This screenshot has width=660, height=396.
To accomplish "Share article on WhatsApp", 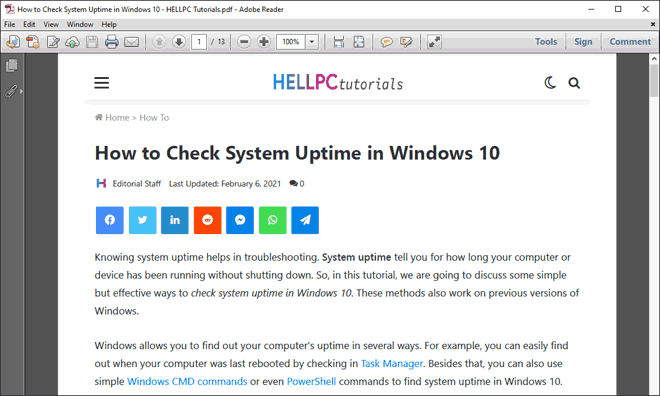I will [x=272, y=220].
